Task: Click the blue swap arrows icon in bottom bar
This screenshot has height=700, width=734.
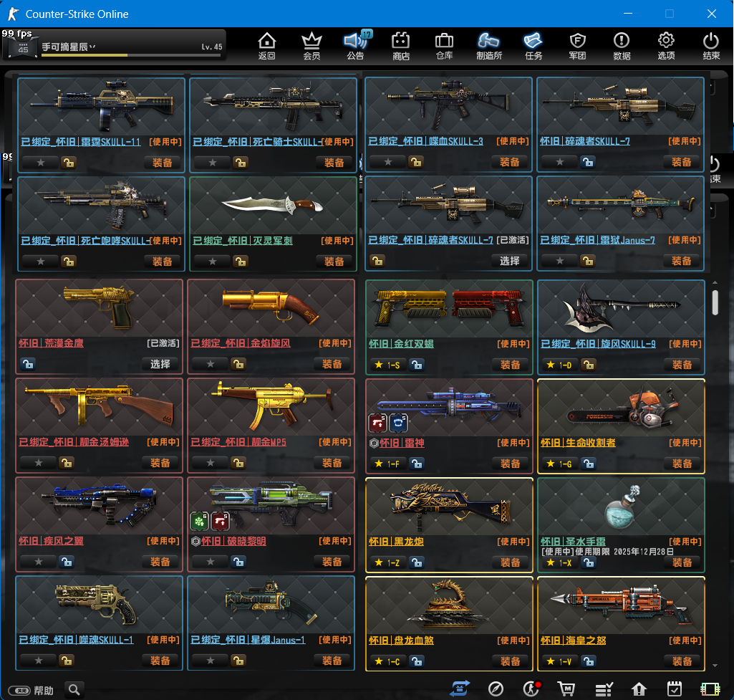Action: click(x=459, y=689)
